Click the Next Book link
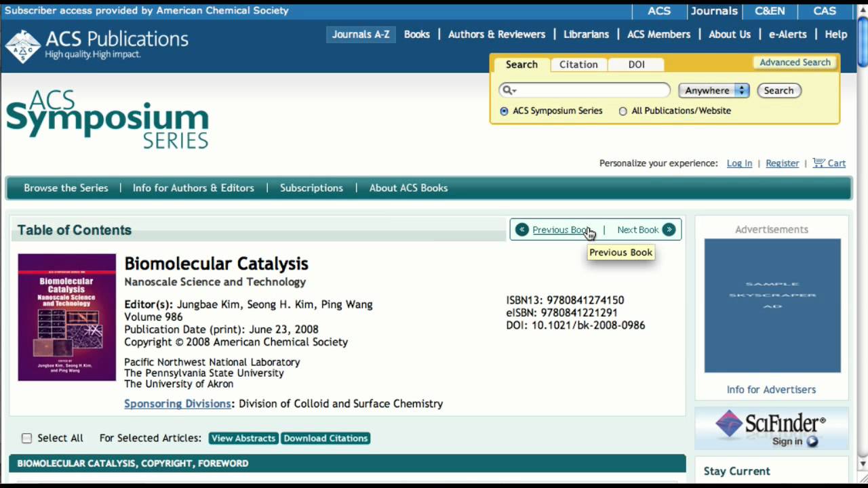Image resolution: width=868 pixels, height=488 pixels. [x=637, y=230]
